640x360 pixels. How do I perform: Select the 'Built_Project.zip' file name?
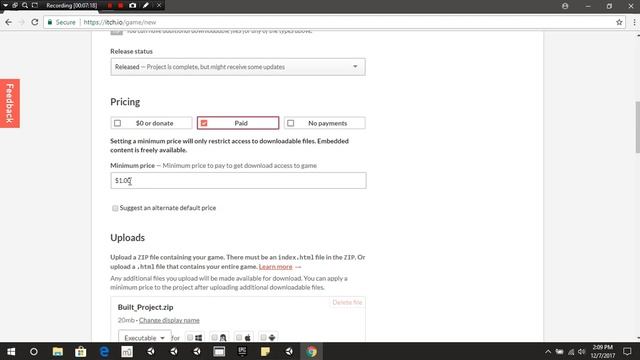pos(145,307)
